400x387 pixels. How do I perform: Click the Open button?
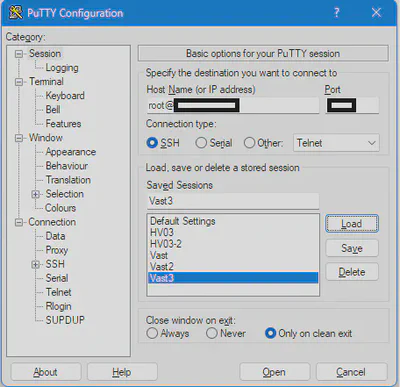tap(274, 372)
